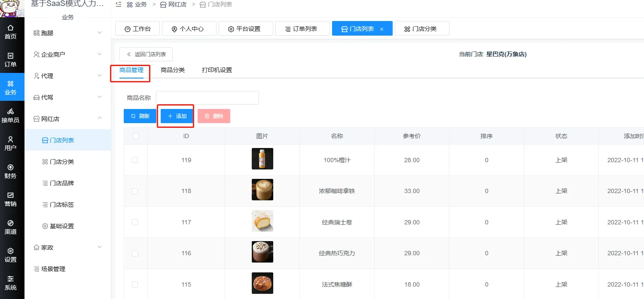The height and width of the screenshot is (299, 644).
Task: Open the 打印机设置 tab
Action: (x=217, y=70)
